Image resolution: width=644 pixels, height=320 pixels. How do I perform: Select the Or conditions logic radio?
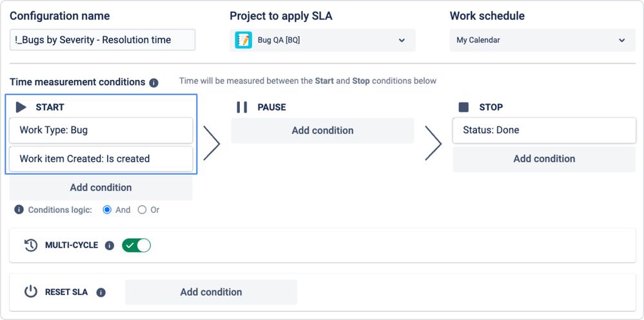[x=142, y=210]
